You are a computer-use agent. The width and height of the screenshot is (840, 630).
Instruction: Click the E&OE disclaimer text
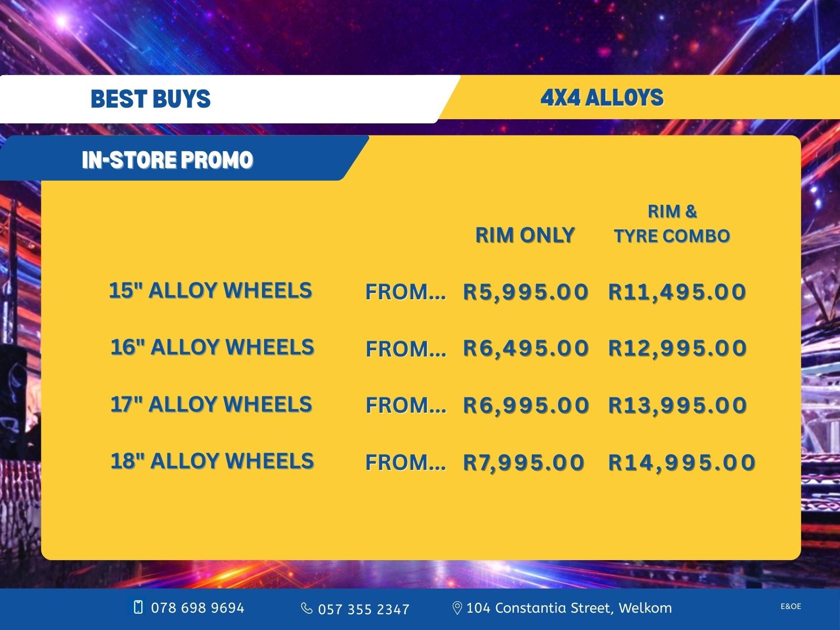(x=791, y=606)
